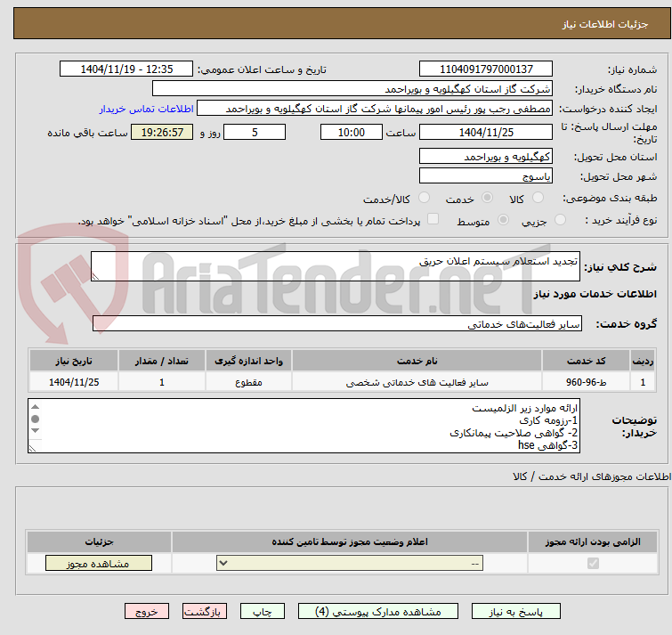The image size is (672, 635).
Task: Click the نام دستگاه خریدار field
Action: pyautogui.click(x=352, y=89)
